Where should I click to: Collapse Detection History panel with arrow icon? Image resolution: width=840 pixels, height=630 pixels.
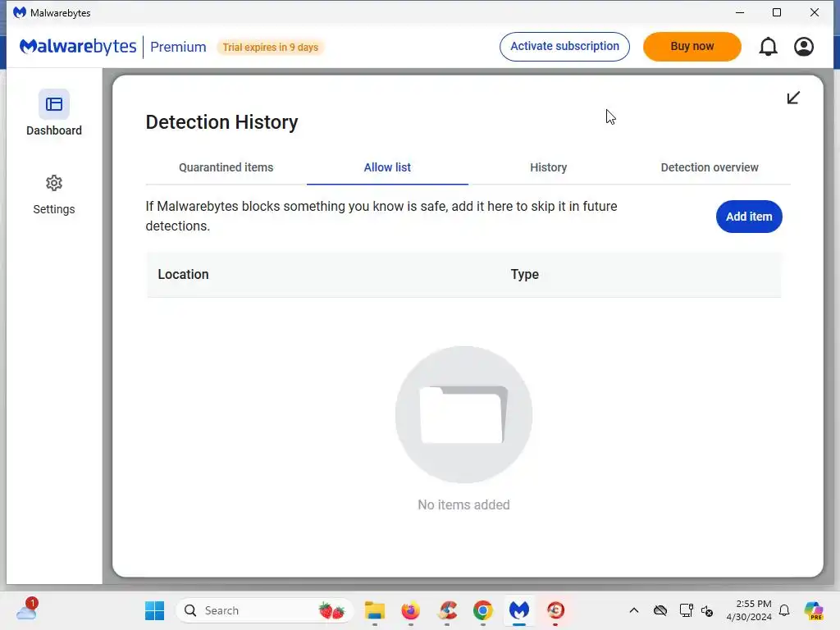pos(793,98)
